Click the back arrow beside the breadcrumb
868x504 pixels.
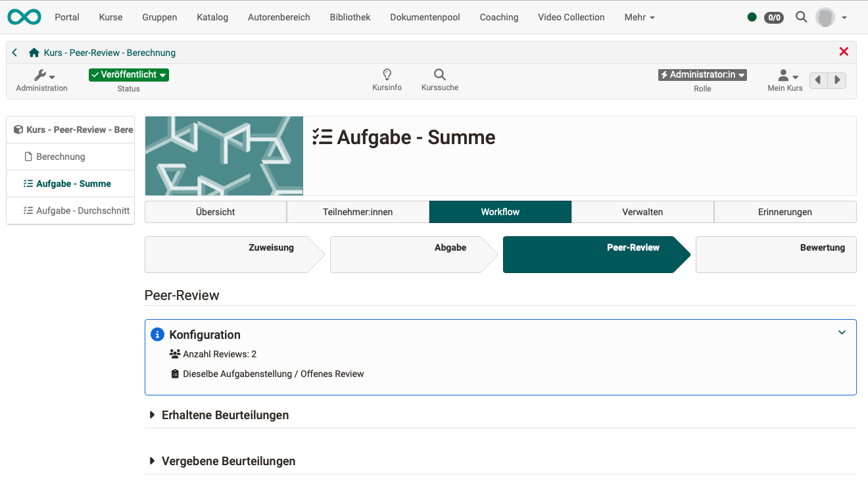pyautogui.click(x=14, y=52)
